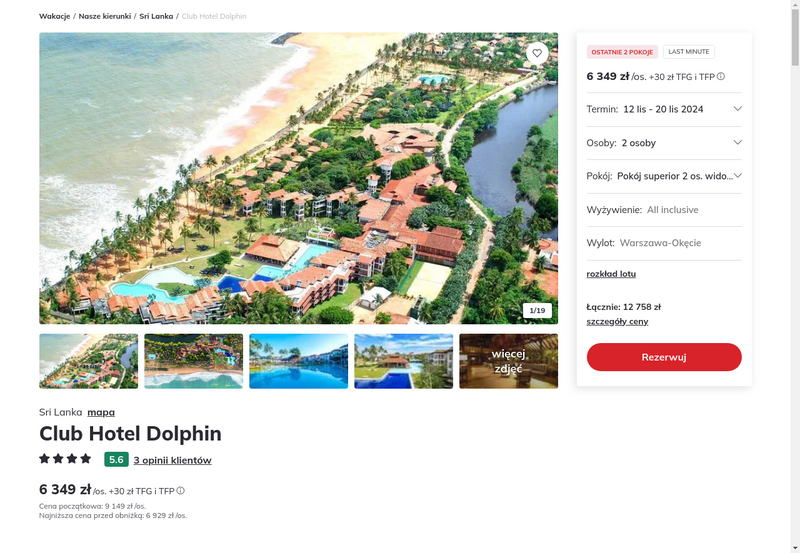Add hotel to favorites with heart icon
Image resolution: width=800 pixels, height=553 pixels.
pyautogui.click(x=537, y=53)
